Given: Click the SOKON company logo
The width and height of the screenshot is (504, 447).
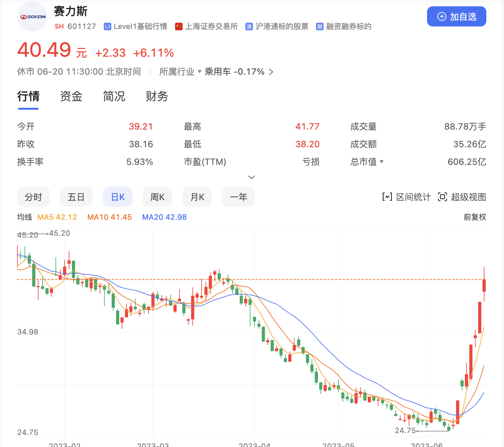Looking at the screenshot, I should pyautogui.click(x=32, y=17).
